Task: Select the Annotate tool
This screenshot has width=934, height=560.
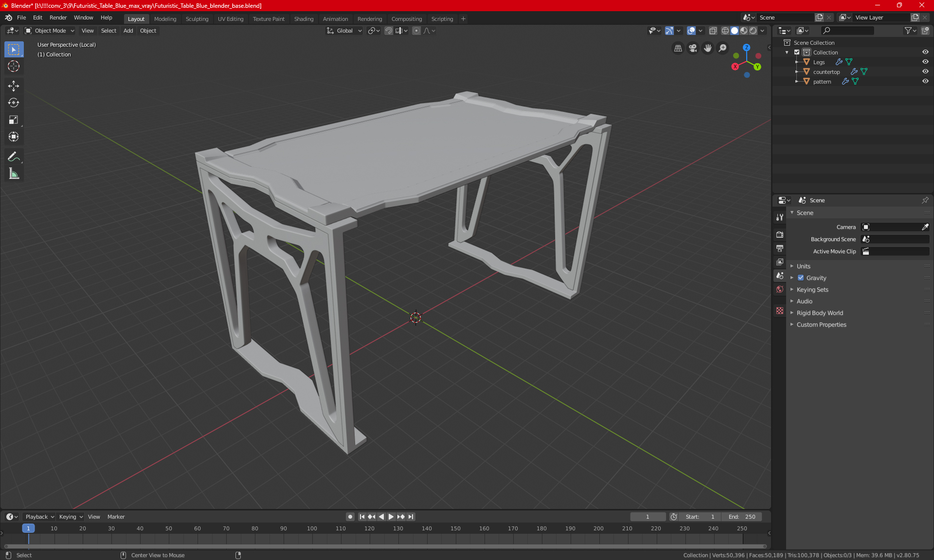Action: click(x=14, y=157)
